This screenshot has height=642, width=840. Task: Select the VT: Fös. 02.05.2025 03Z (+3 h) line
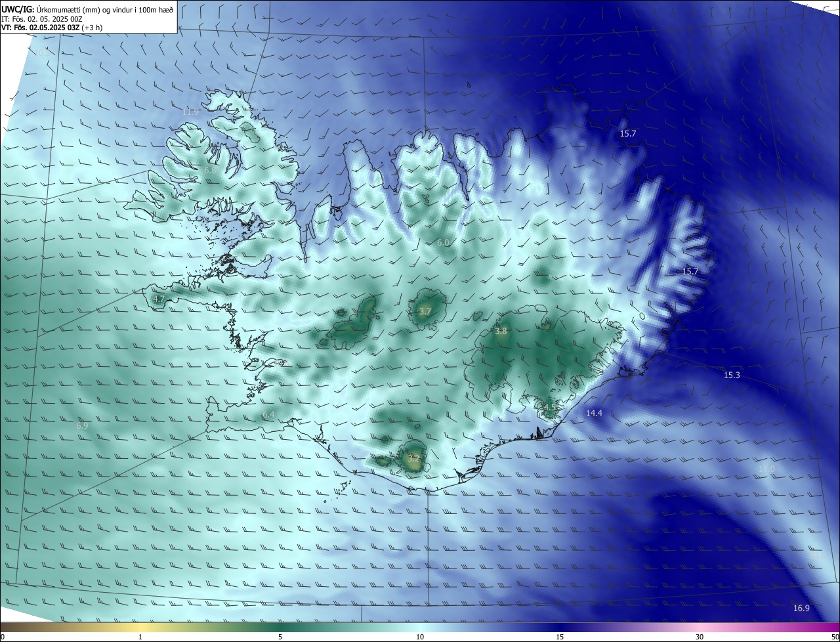tap(52, 28)
